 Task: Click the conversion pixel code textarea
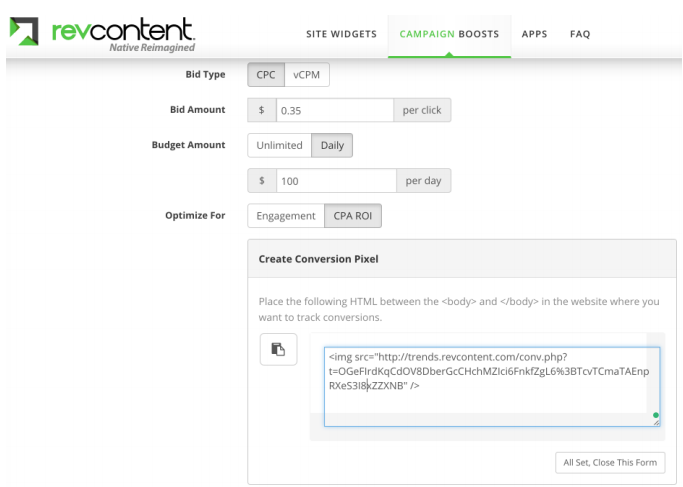pos(492,387)
